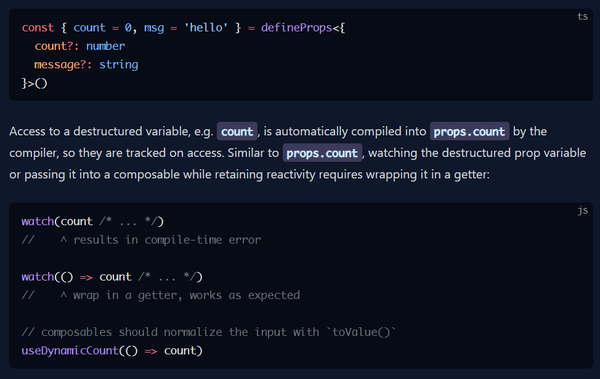
Task: Click the inline code 'count' in the paragraph
Action: click(237, 131)
